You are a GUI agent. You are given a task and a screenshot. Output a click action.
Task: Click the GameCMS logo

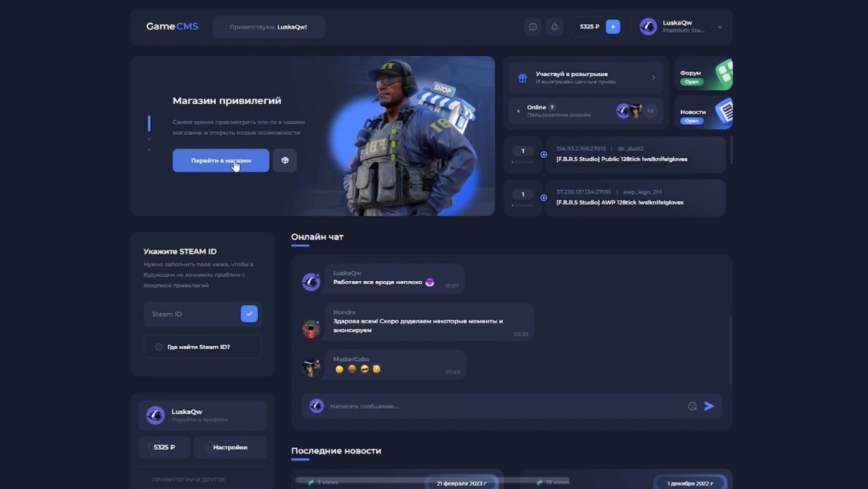pyautogui.click(x=172, y=27)
